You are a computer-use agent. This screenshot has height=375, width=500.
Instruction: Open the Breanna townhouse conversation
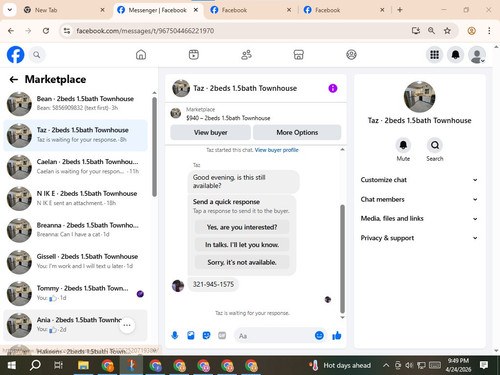pos(76,230)
